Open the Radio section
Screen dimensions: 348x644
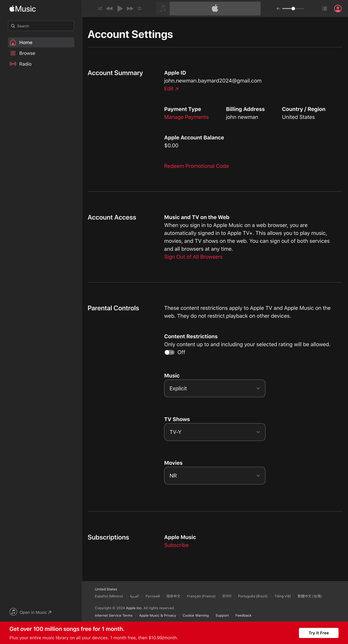click(x=25, y=64)
